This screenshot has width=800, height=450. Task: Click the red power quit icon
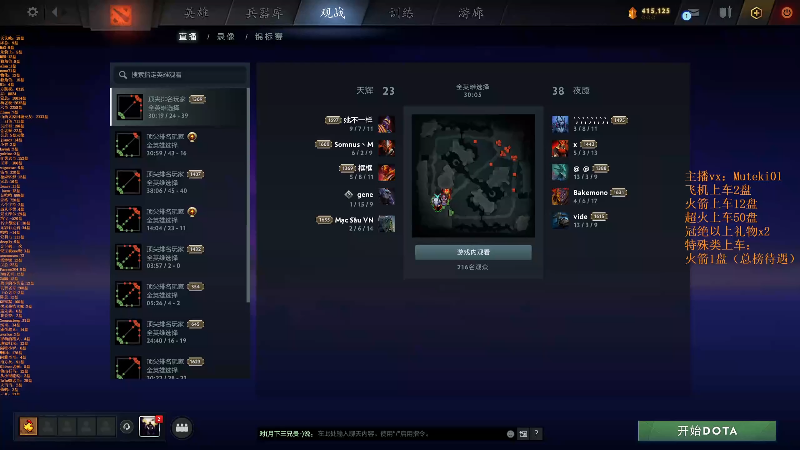pos(786,12)
